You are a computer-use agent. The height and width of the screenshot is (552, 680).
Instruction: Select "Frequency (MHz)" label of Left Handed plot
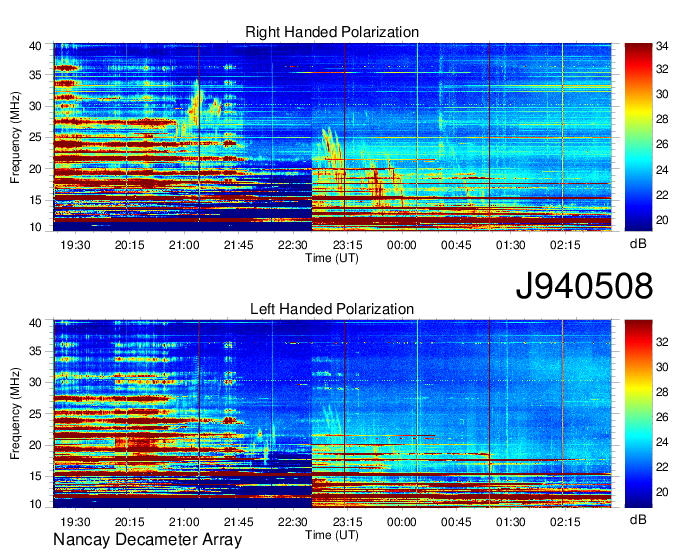point(15,414)
